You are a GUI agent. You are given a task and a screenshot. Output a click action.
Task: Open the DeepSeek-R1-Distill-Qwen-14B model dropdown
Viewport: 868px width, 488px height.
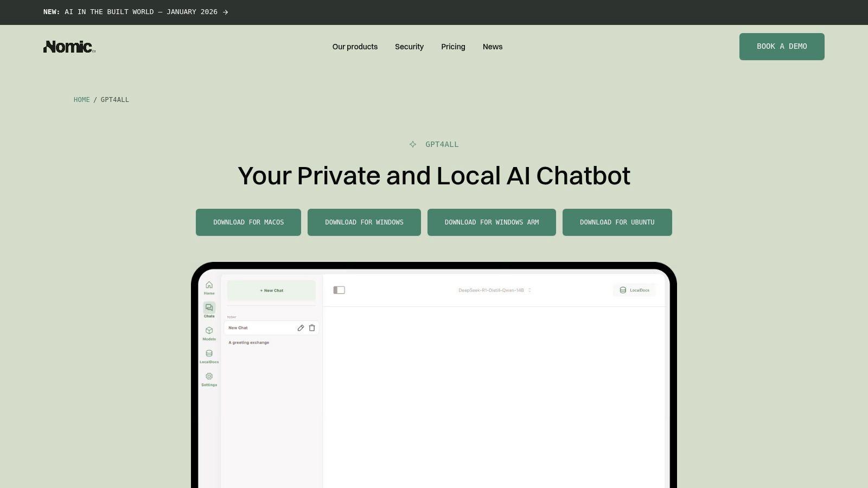point(494,290)
